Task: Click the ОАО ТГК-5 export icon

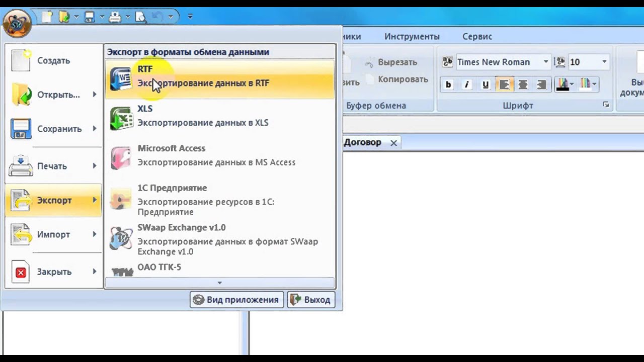Action: pos(122,271)
